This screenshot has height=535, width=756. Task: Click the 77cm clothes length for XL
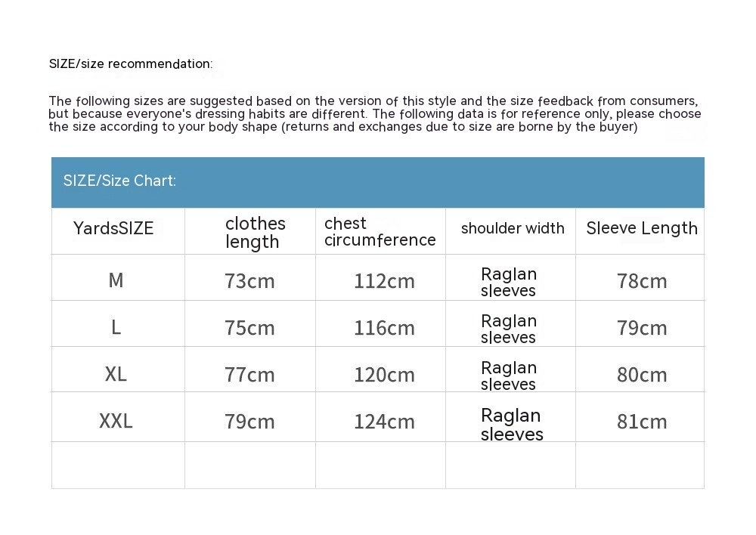249,375
